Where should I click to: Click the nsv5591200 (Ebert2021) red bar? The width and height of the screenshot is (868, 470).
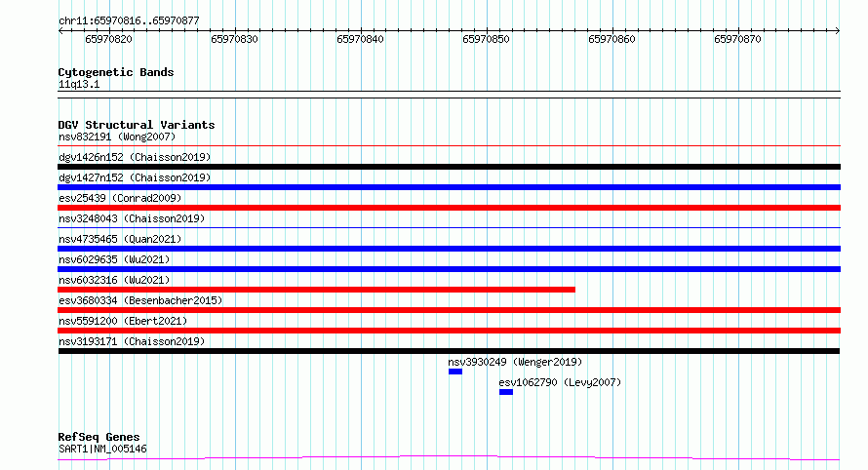click(x=449, y=331)
